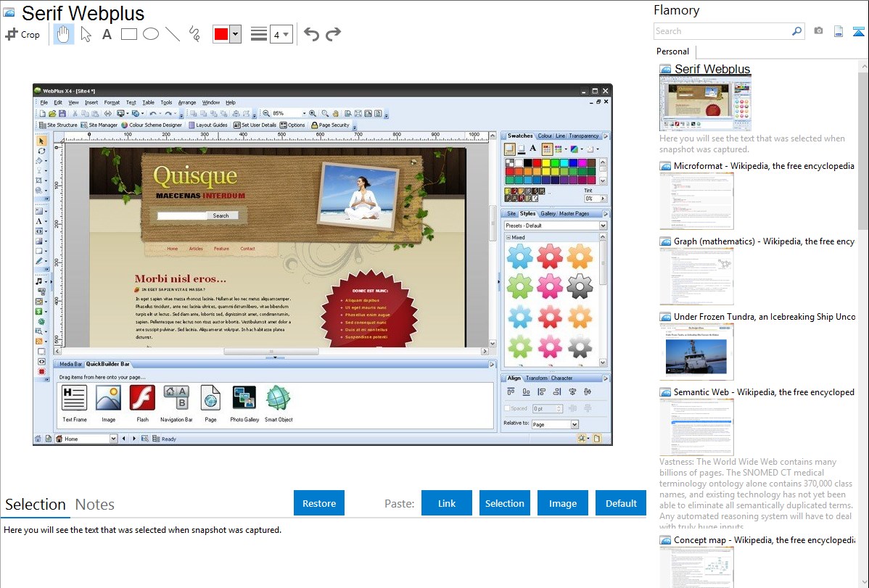Open the annotation color dropdown arrow
The height and width of the screenshot is (588, 869).
[236, 34]
